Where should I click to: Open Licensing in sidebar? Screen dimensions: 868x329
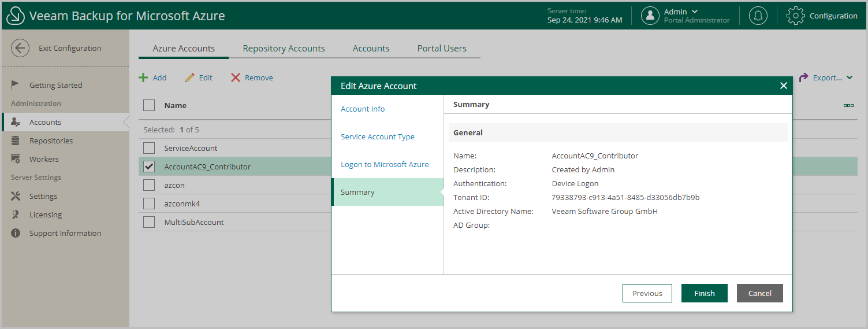pos(46,215)
